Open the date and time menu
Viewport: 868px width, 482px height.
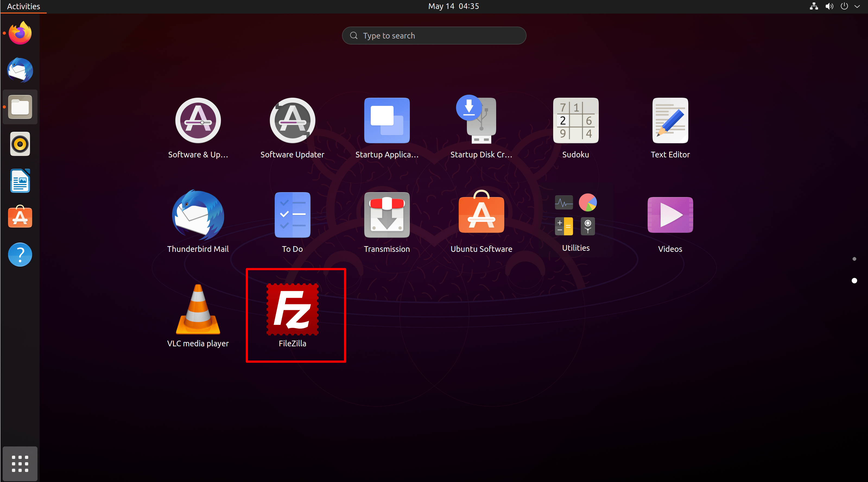453,7
